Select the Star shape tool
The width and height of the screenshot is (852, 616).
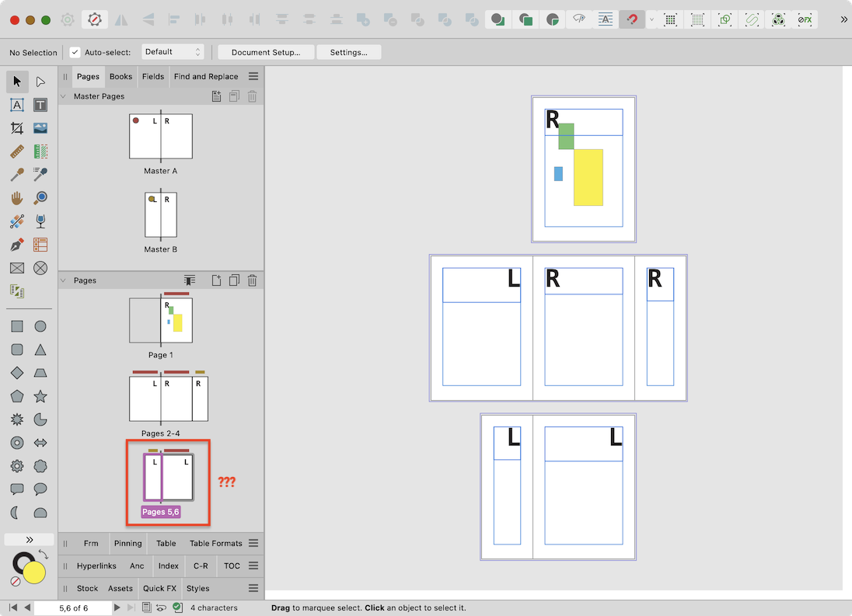coord(40,396)
